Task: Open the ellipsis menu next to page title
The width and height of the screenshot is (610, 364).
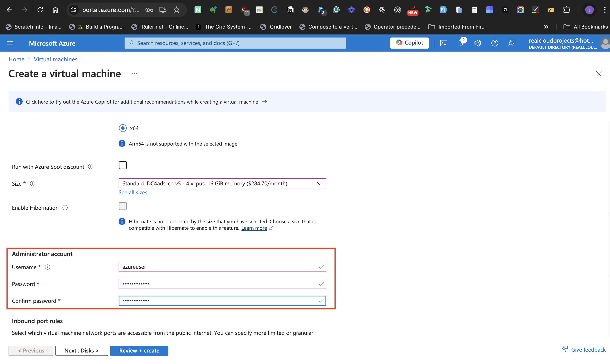Action: click(134, 74)
